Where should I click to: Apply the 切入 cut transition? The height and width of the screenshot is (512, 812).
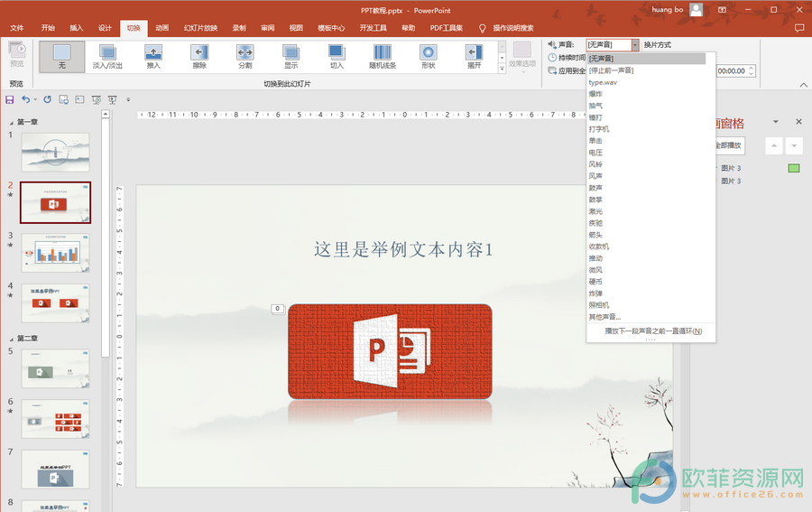(x=337, y=57)
